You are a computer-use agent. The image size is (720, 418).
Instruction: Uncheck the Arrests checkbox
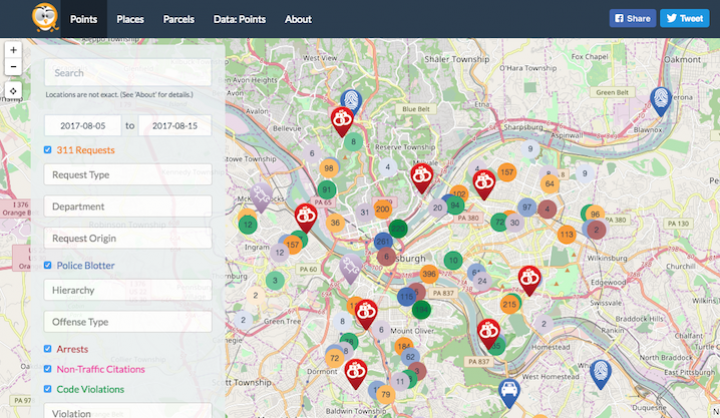48,349
